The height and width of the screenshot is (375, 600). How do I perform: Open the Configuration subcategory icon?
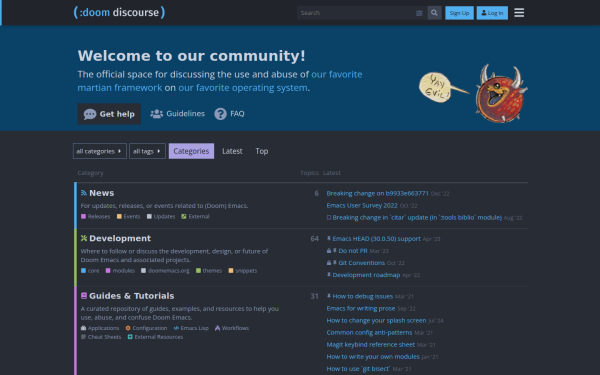click(x=128, y=328)
